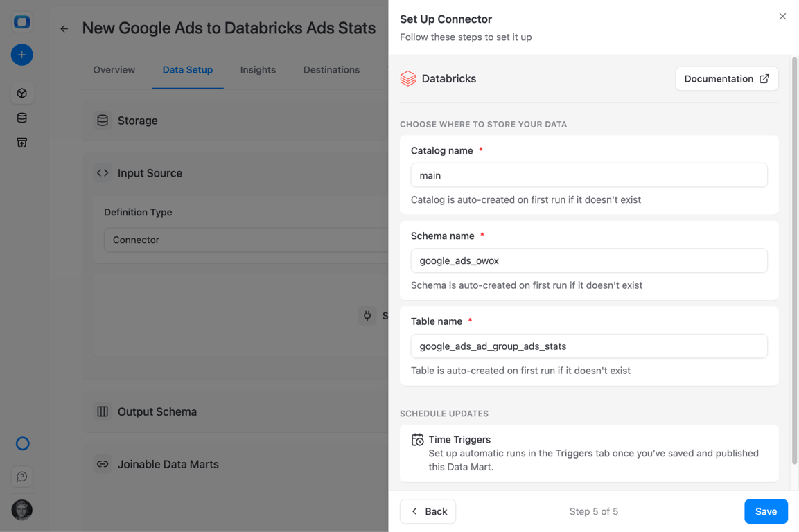Click the Definition Type label
Viewport: 799px width, 532px height.
(138, 212)
